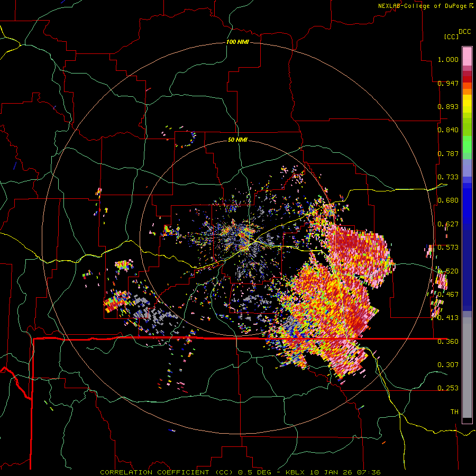Image resolution: width=476 pixels, height=476 pixels.
Task: Click the 0.893 scale value
Action: click(x=448, y=106)
